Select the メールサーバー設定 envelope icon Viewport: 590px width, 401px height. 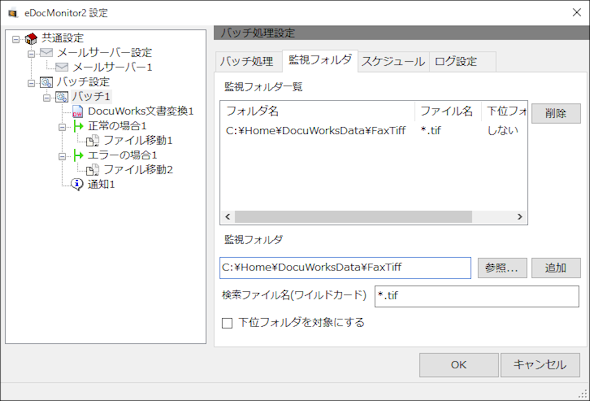click(x=47, y=52)
